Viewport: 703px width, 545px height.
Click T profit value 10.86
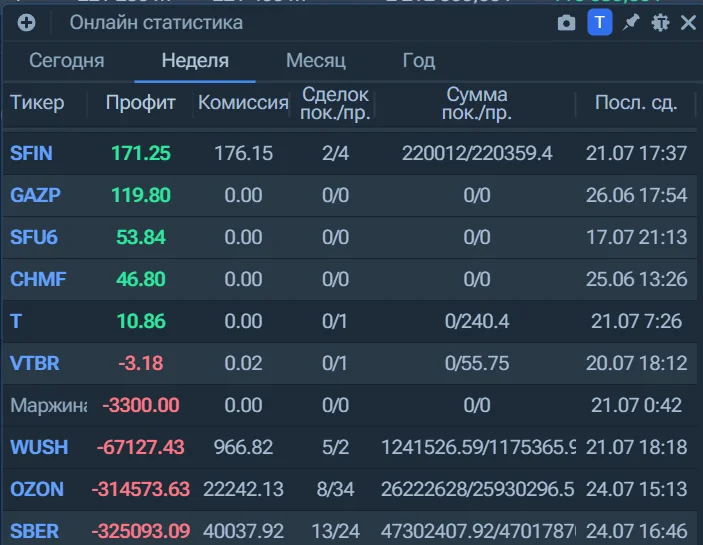click(141, 321)
